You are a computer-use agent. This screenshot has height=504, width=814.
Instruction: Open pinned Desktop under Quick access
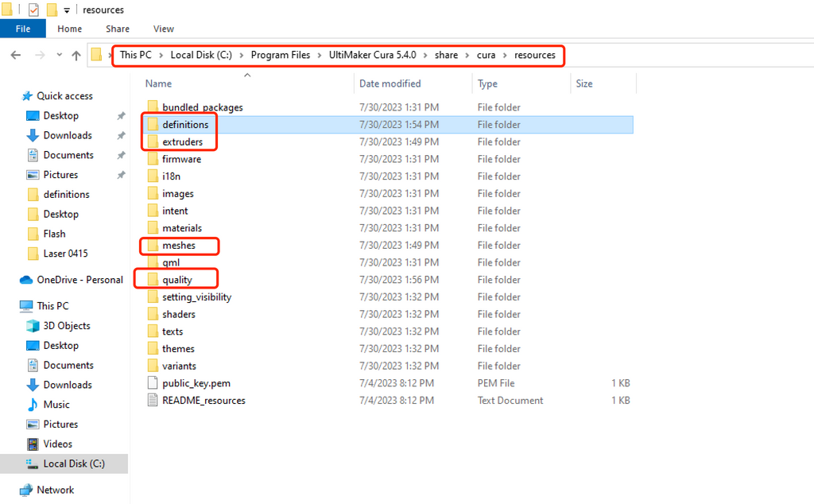(60, 116)
